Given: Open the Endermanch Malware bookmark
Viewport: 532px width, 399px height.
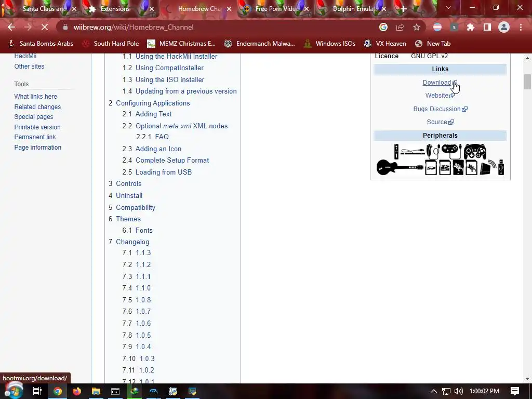Looking at the screenshot, I should click(x=260, y=44).
